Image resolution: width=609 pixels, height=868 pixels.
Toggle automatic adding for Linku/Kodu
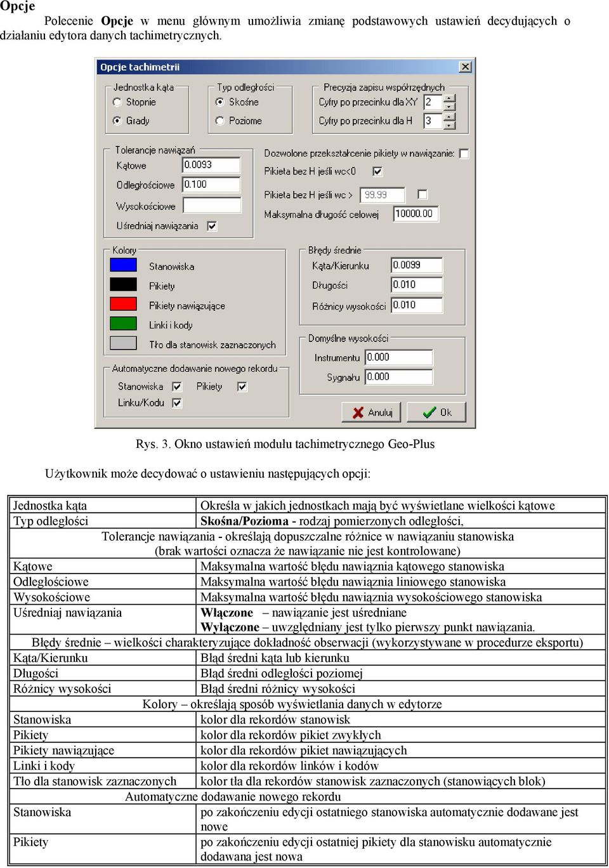[x=177, y=403]
